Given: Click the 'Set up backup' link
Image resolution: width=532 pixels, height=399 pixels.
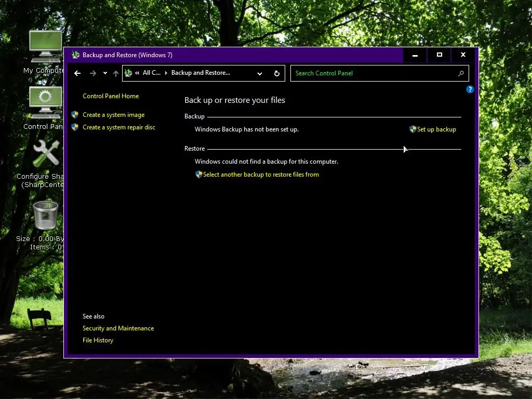Looking at the screenshot, I should coord(436,129).
